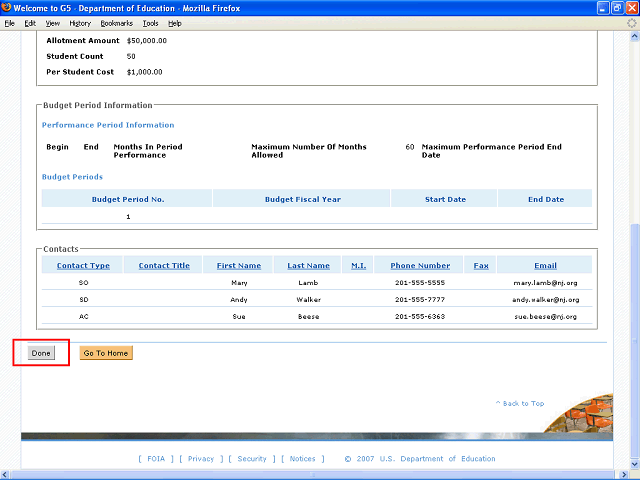Open the Security footer link

pos(252,459)
